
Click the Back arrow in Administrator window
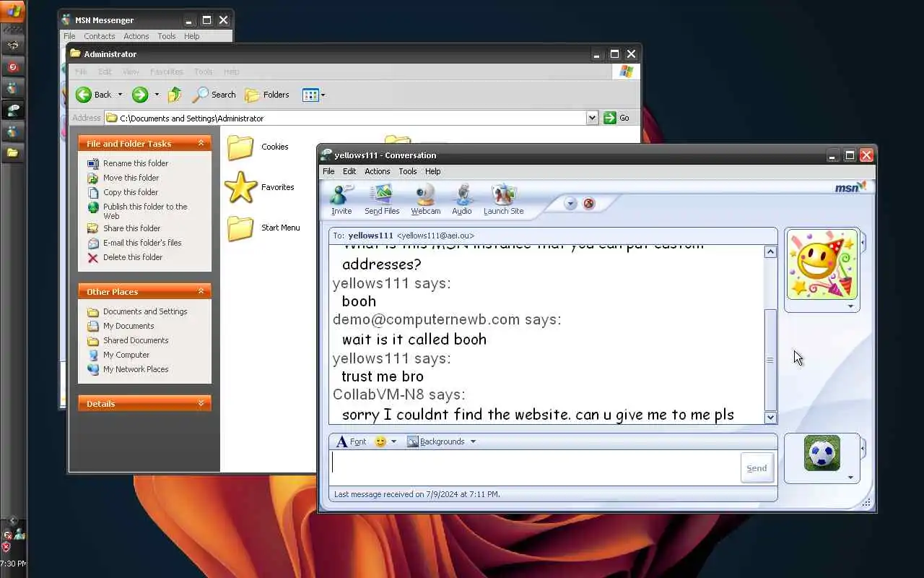(84, 95)
